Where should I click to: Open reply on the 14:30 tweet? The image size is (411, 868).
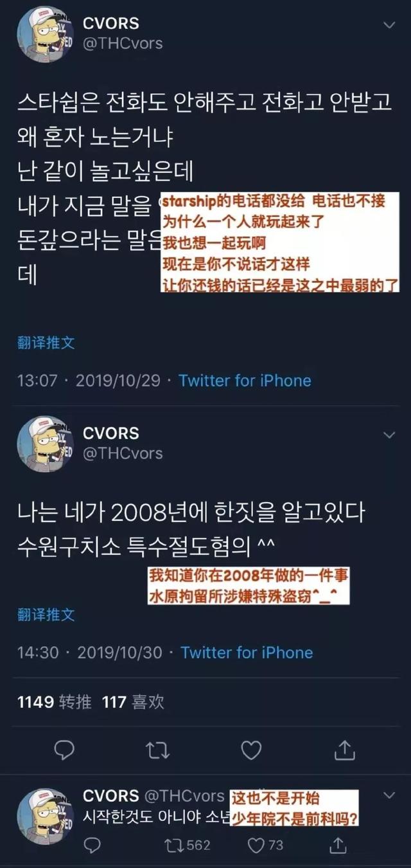64,750
